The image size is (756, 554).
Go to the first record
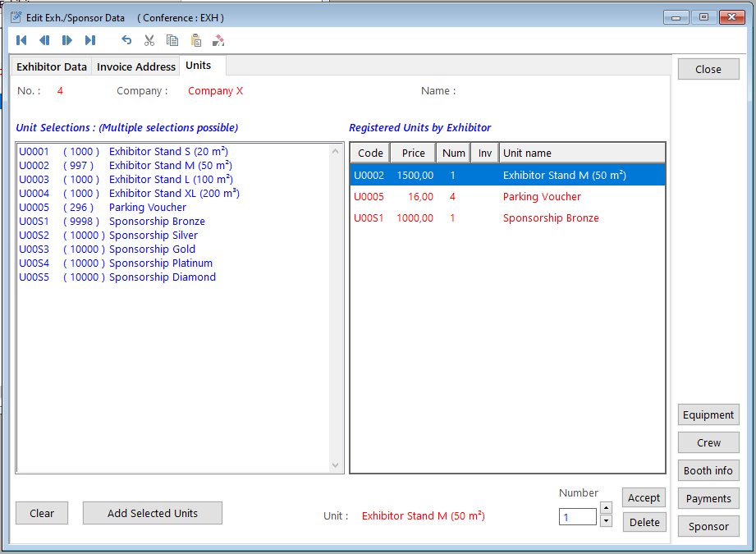tap(21, 40)
